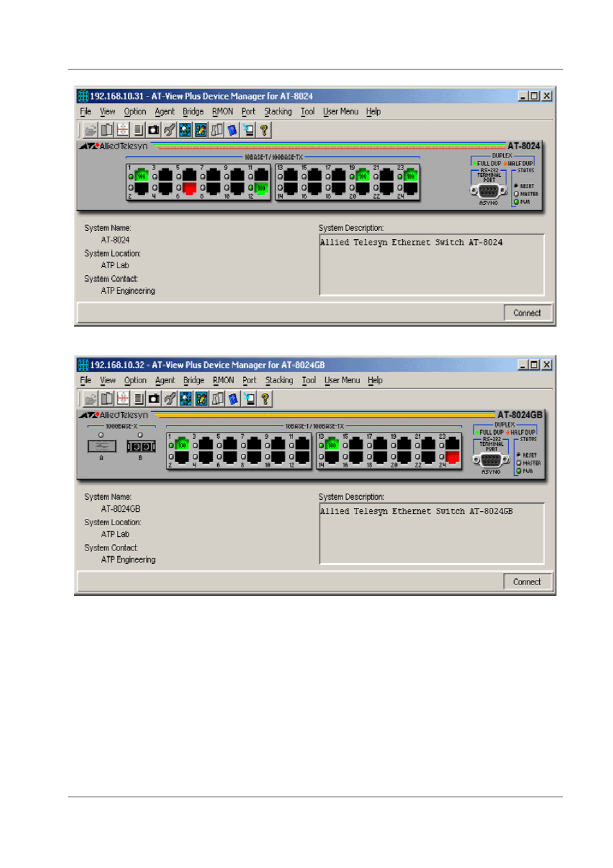Click 'ATP Lab' text in AT-8024GB window
The height and width of the screenshot is (868, 613).
115,534
